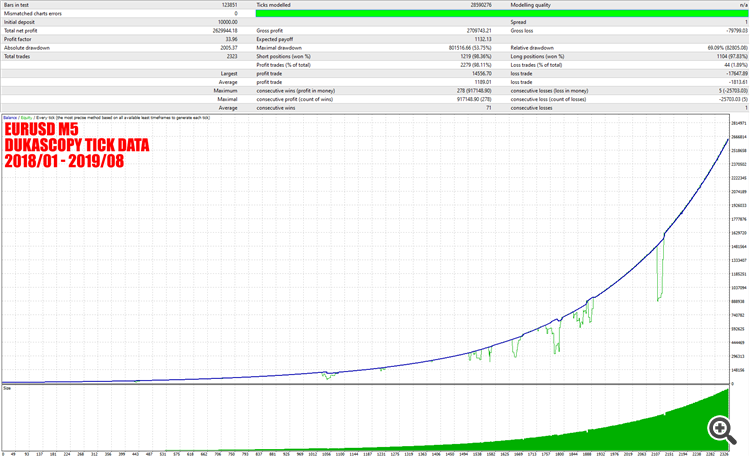Image resolution: width=750 pixels, height=457 pixels.
Task: Select consecutive wins value 278 (917148.90)
Action: (x=474, y=91)
